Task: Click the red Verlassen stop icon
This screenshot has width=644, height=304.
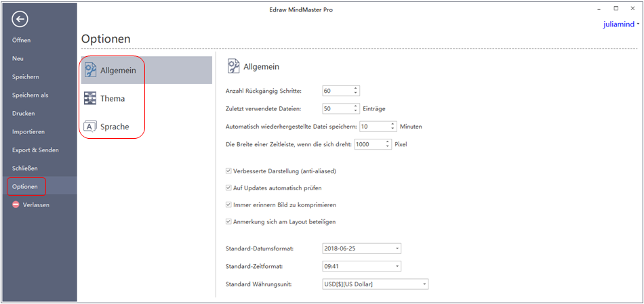Action: 16,204
